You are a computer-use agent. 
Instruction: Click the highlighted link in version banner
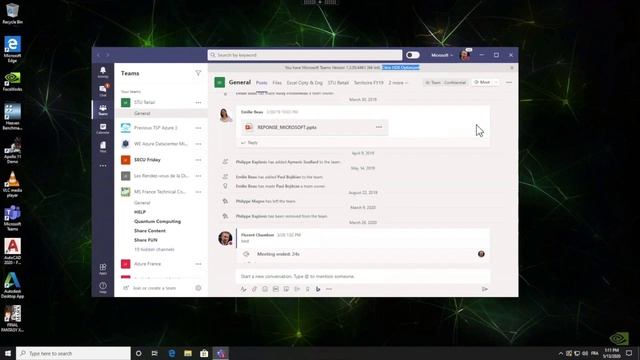click(401, 68)
